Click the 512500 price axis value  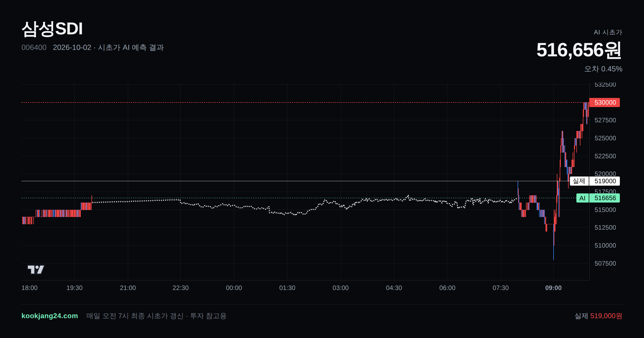point(605,227)
